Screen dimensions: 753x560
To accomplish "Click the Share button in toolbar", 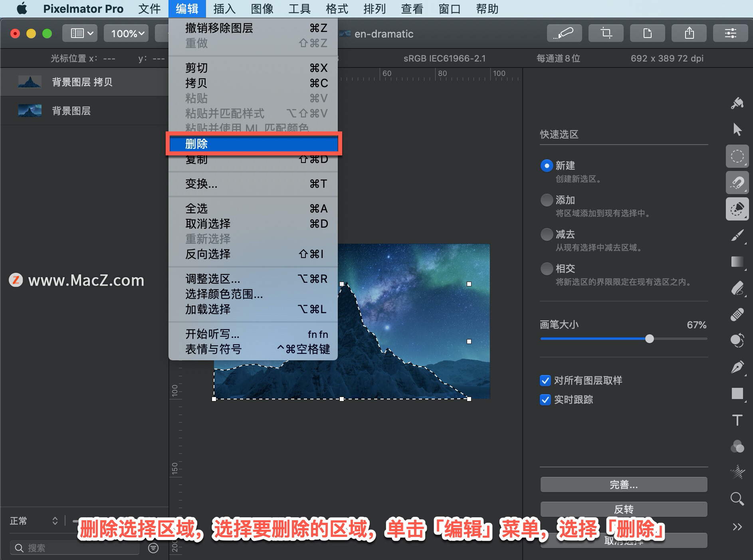I will coord(689,33).
